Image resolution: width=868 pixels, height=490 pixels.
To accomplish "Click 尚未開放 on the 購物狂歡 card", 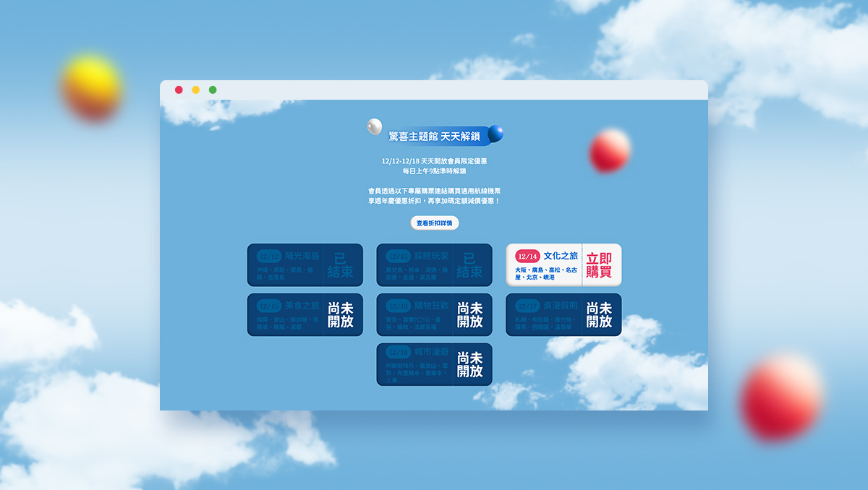I will [469, 315].
